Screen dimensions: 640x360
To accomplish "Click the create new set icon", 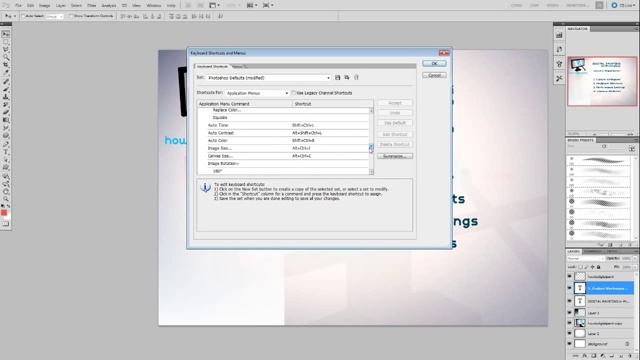I will 347,78.
